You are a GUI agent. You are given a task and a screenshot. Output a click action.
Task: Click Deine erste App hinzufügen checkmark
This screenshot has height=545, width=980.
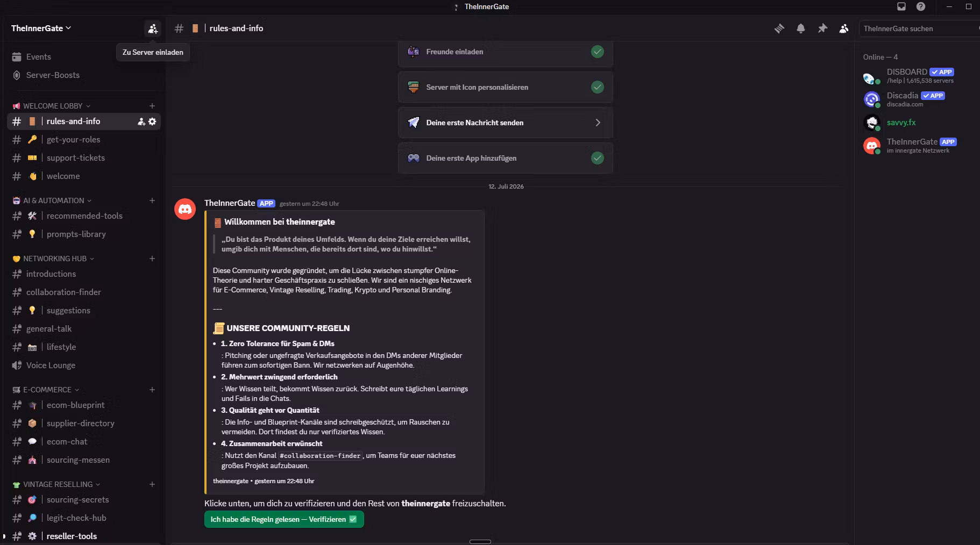click(x=598, y=158)
